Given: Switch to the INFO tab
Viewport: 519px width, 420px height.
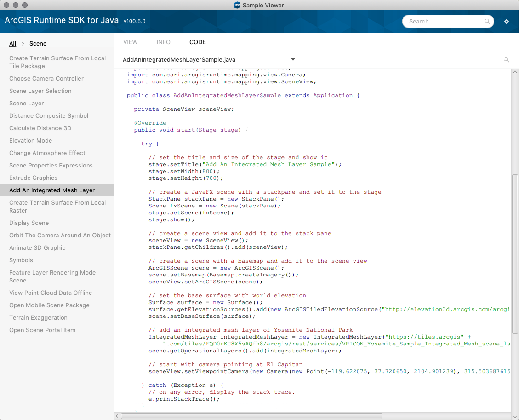Looking at the screenshot, I should 164,42.
